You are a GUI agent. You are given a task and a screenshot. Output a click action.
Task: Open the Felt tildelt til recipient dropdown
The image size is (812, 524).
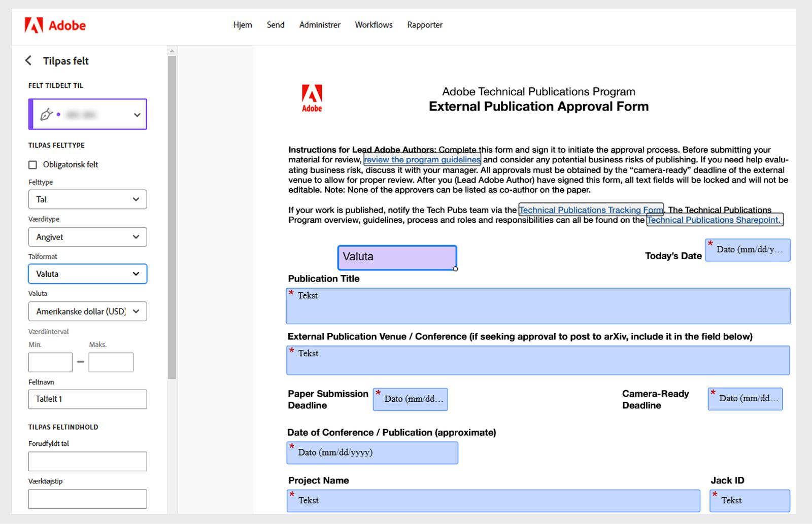88,114
